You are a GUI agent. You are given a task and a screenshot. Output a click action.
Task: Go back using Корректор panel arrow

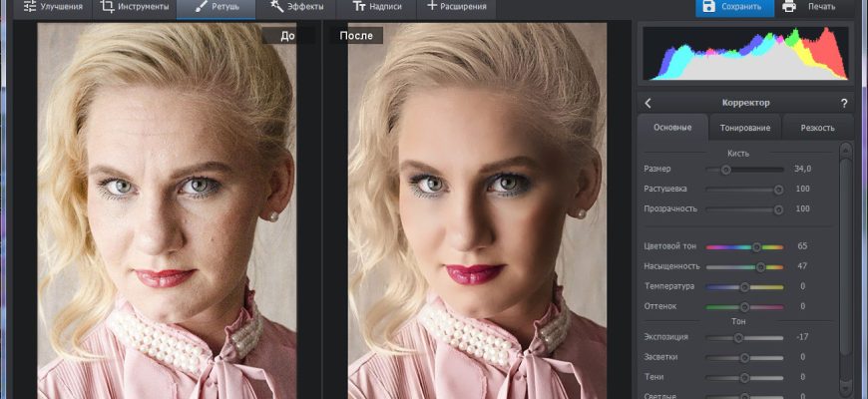click(648, 103)
